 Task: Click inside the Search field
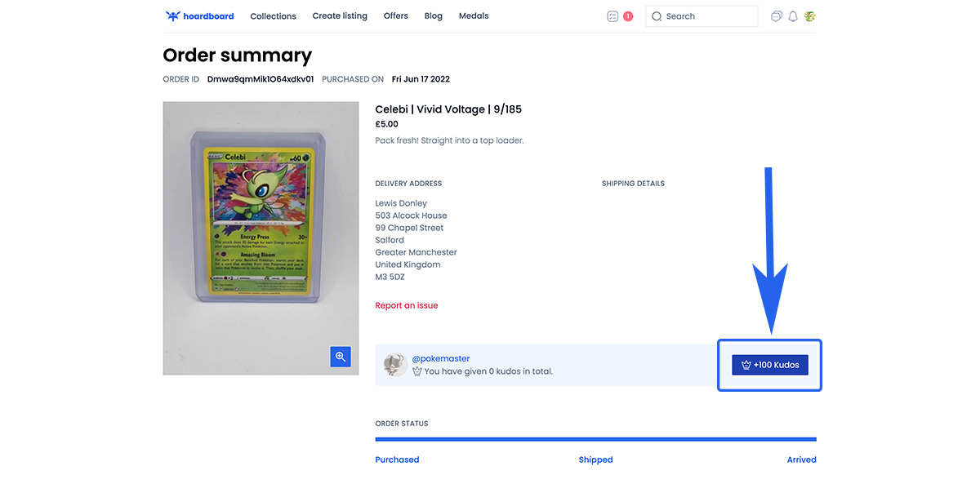click(x=702, y=16)
